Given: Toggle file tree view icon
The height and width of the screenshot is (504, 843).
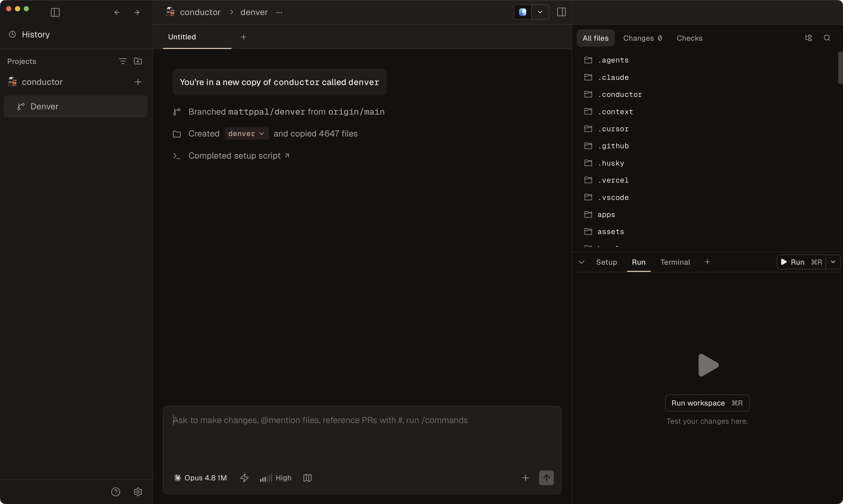Looking at the screenshot, I should click(808, 38).
